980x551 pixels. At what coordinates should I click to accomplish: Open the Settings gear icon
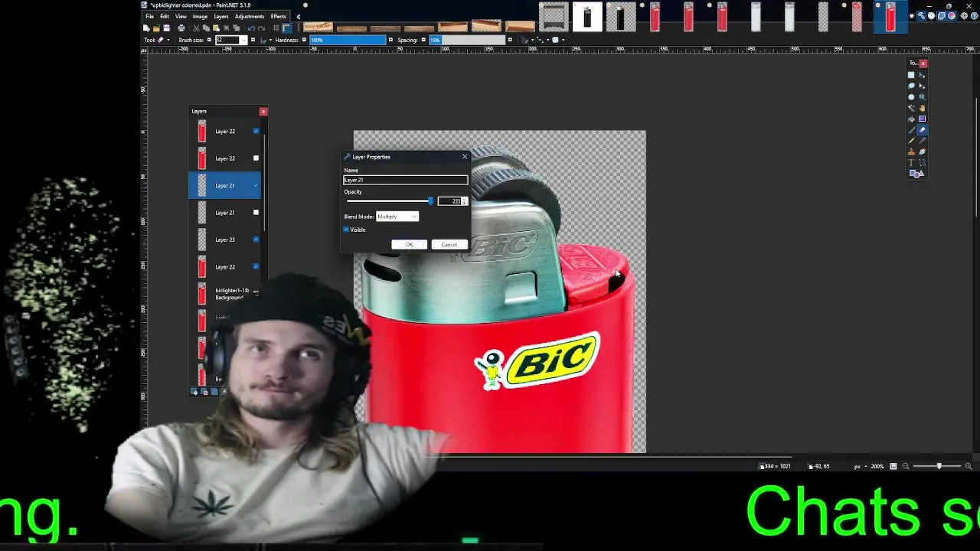[964, 15]
